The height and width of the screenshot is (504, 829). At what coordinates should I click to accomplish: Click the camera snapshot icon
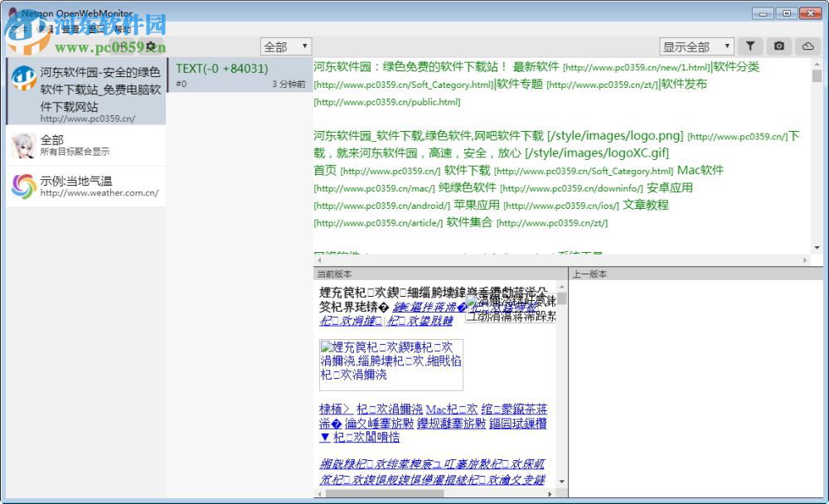pyautogui.click(x=778, y=46)
